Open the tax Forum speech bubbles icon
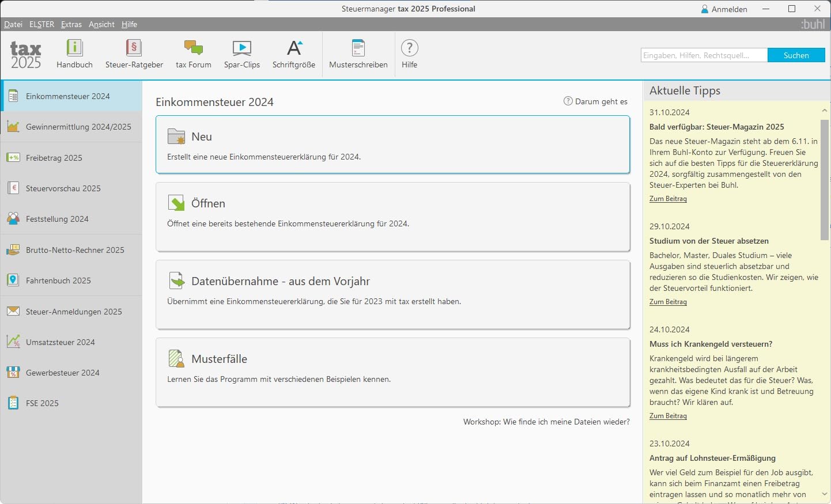This screenshot has width=831, height=504. pos(194,47)
